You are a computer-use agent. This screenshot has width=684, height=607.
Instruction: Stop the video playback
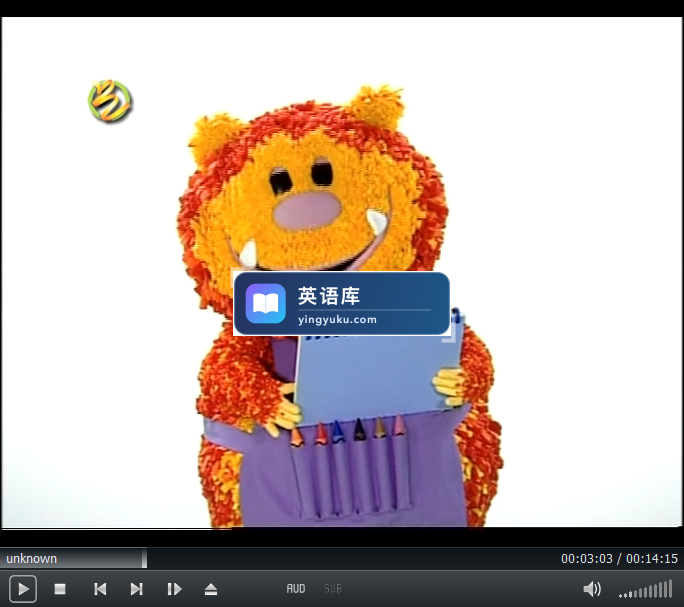pos(60,589)
